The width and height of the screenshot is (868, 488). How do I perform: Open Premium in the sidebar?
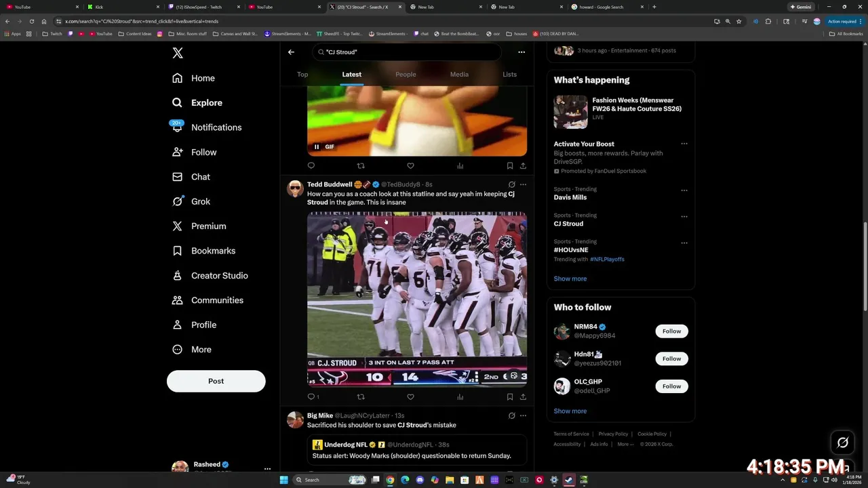tap(199, 226)
